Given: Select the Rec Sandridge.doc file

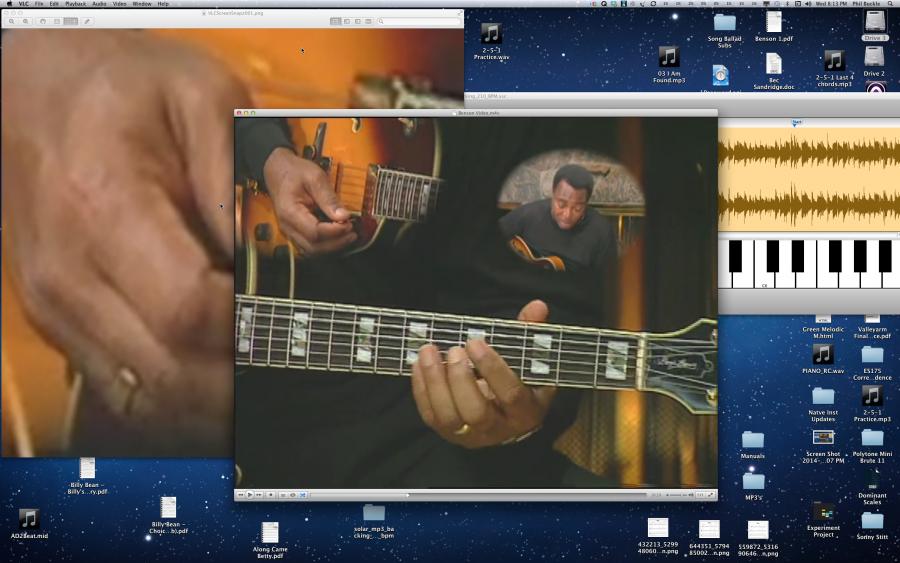Looking at the screenshot, I should [773, 71].
